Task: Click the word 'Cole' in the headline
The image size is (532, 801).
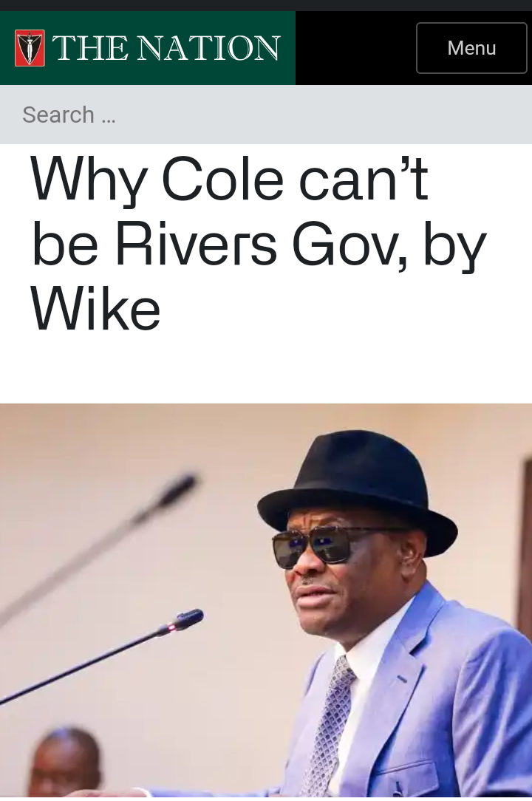Action: pyautogui.click(x=222, y=180)
